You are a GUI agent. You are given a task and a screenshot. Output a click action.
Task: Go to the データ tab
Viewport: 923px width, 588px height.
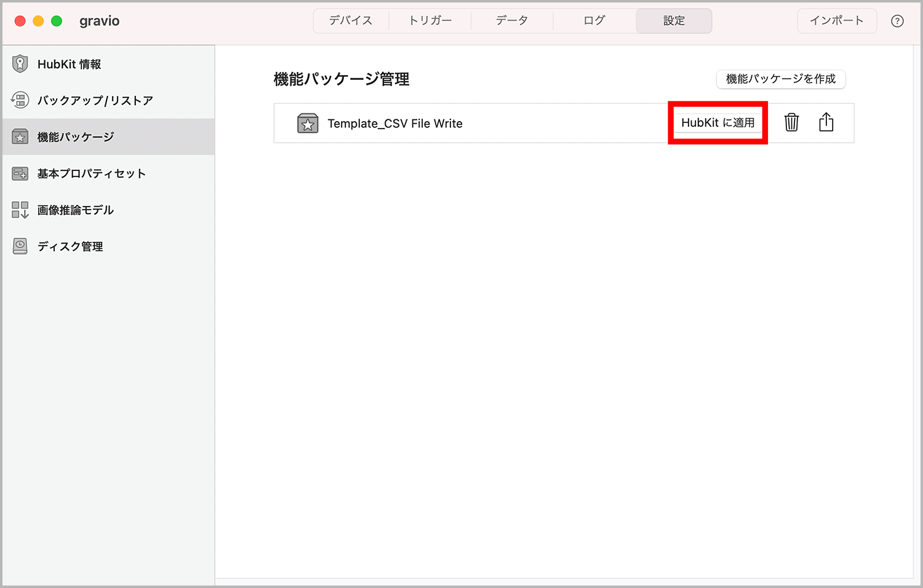click(512, 20)
